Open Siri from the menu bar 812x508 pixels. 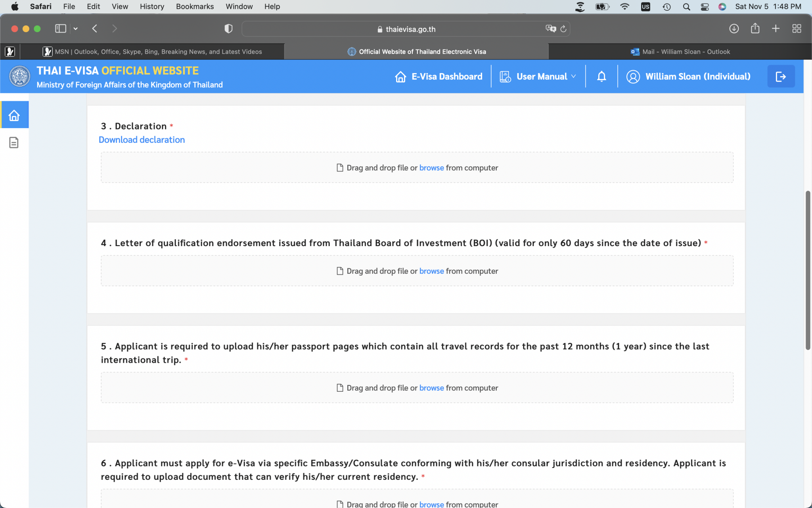722,7
